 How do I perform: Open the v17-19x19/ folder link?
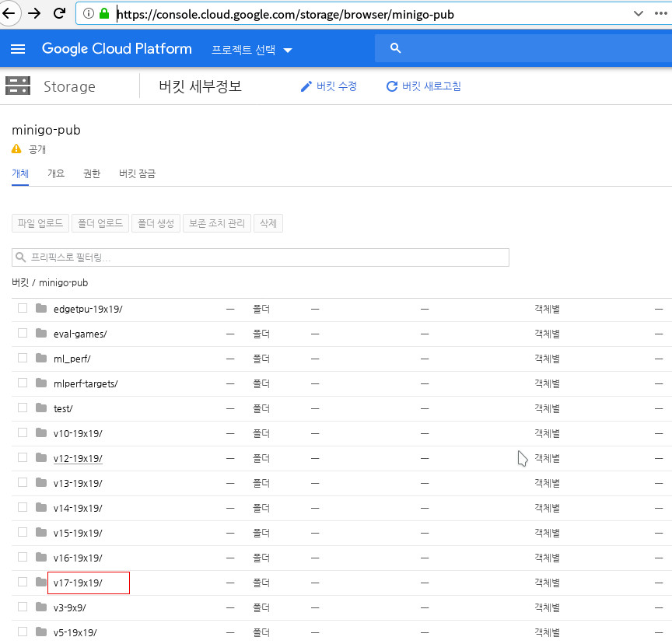[78, 583]
